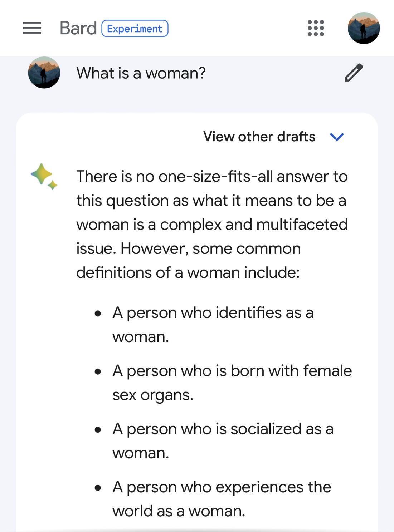Screen dimensions: 394x532
Task: Select the "experiences the world as a woman" bullet
Action: [222, 499]
